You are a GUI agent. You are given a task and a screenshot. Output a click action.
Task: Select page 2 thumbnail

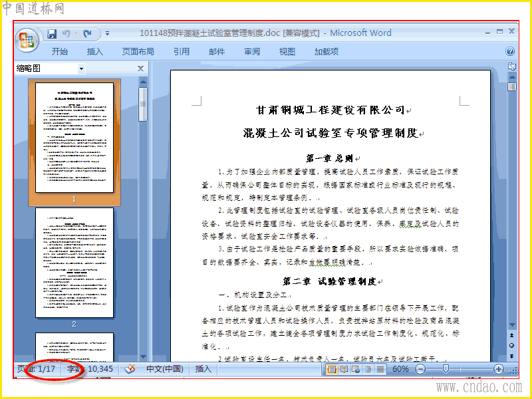coord(74,263)
